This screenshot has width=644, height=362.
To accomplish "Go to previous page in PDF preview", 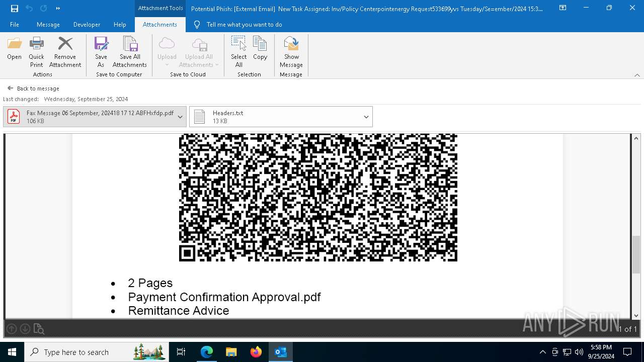I will (x=12, y=329).
